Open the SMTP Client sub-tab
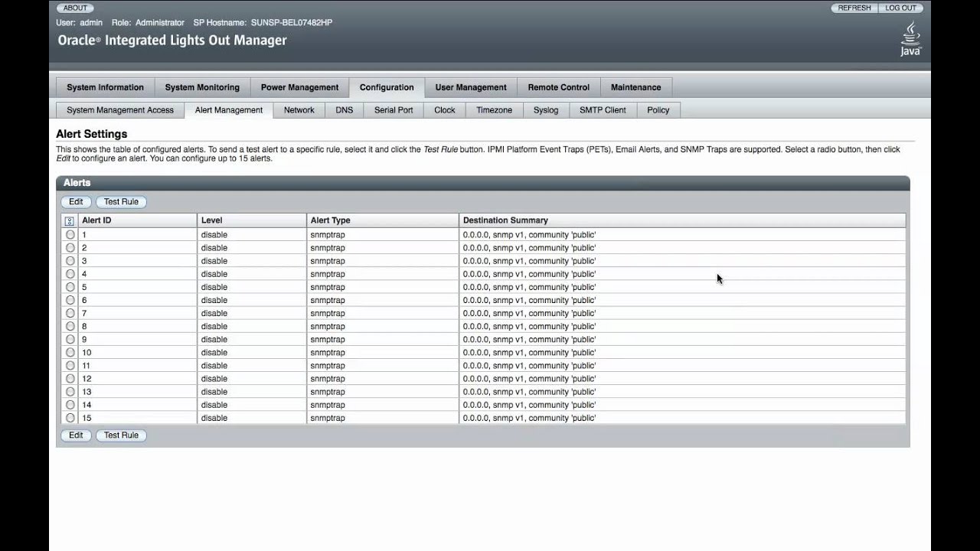 pos(603,110)
